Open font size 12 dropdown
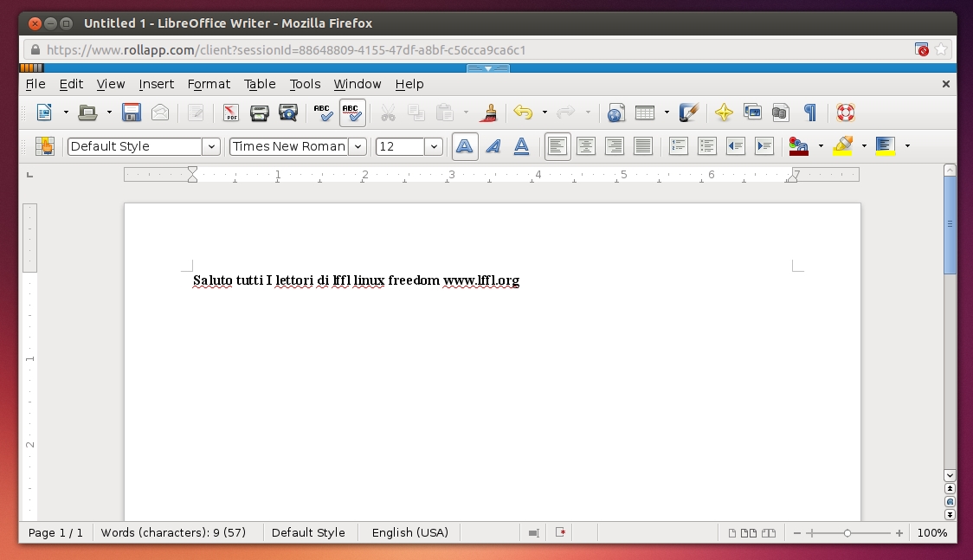973x560 pixels. tap(434, 146)
